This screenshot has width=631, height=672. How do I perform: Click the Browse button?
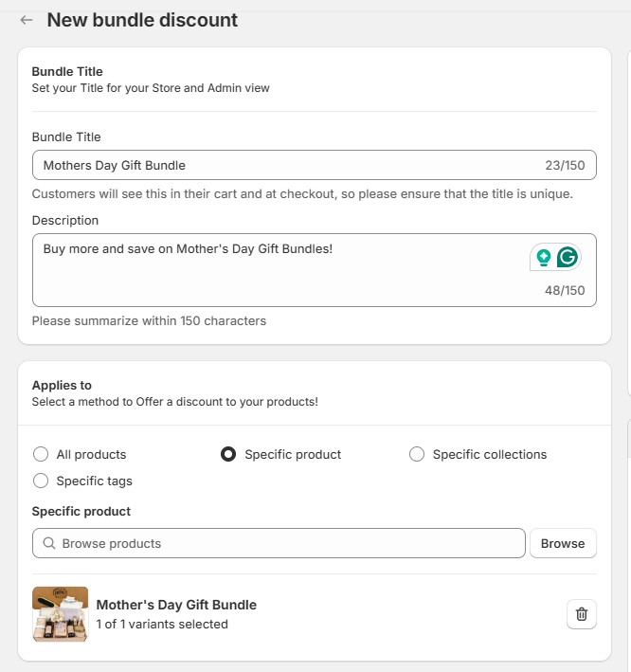[x=563, y=543]
